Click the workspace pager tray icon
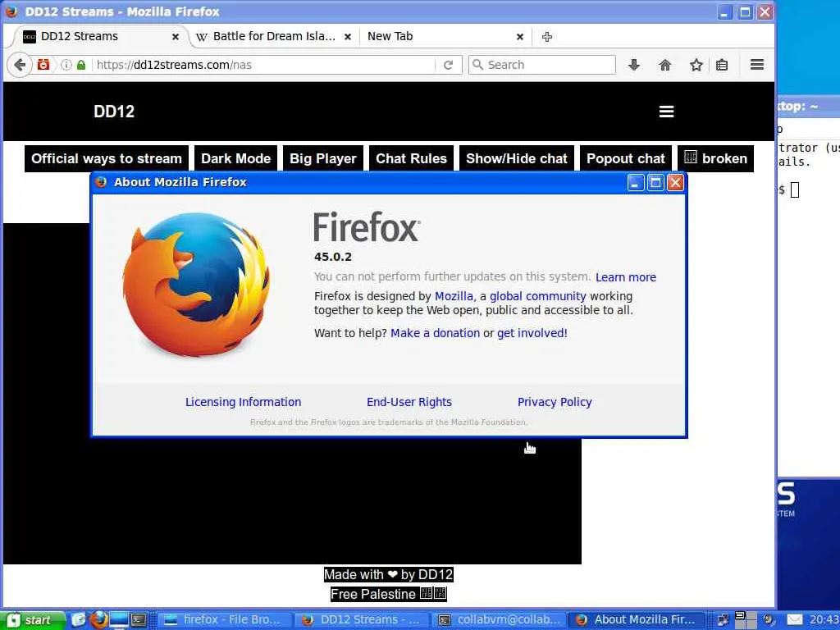This screenshot has width=840, height=630. point(745,620)
